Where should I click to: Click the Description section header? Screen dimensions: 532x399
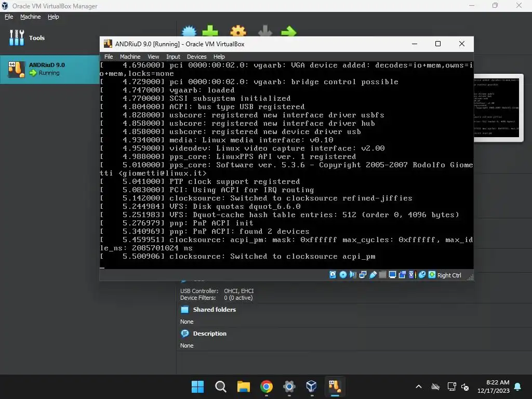click(x=210, y=334)
